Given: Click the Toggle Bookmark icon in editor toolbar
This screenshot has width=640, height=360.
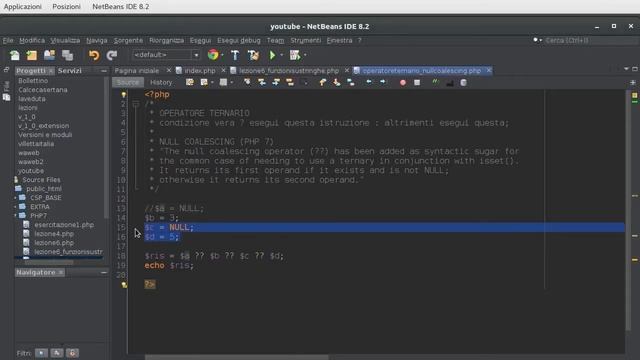Looking at the screenshot, I should tap(351, 82).
